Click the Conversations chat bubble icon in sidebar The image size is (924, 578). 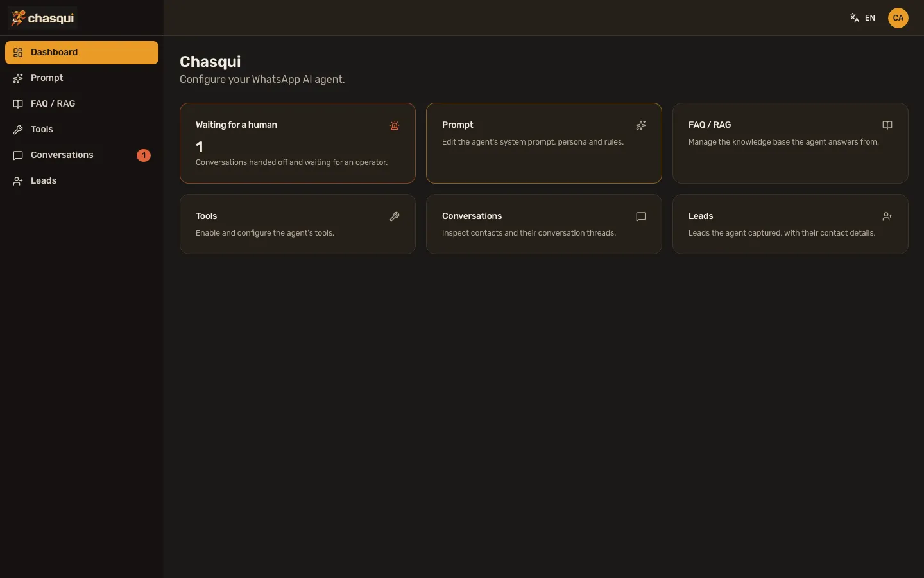(18, 155)
